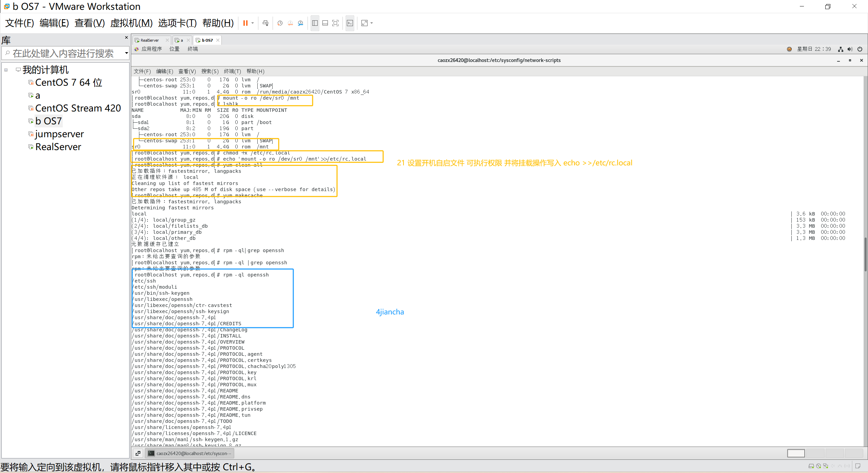Toggle the console view button
This screenshot has width=868, height=473.
[x=350, y=23]
